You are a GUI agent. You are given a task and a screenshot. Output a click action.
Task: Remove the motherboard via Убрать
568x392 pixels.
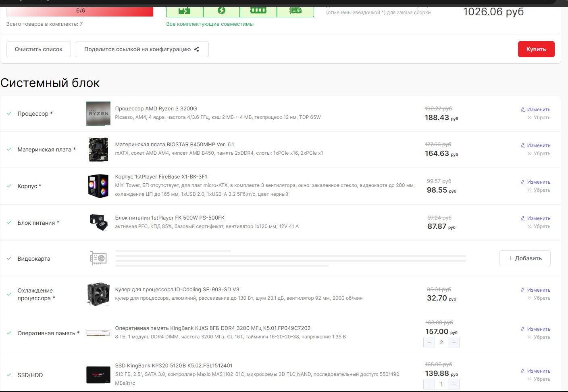point(539,153)
